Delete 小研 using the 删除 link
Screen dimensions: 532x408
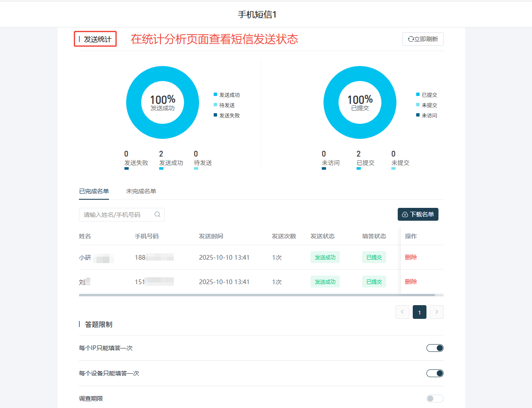(410, 257)
